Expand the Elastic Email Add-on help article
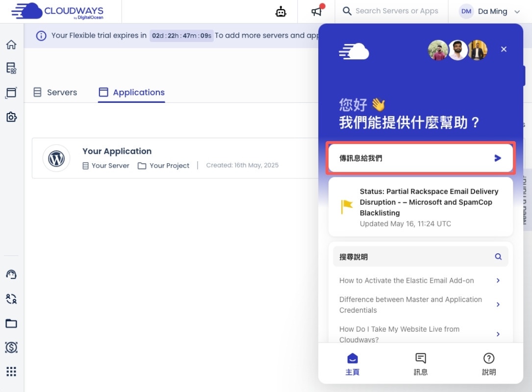Viewport: 532px width, 392px height. click(x=420, y=280)
